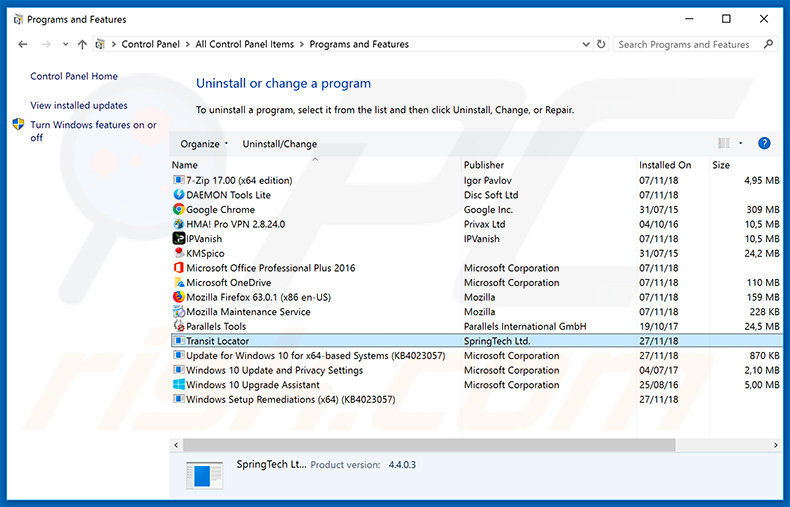Click the horizontal scrollbar thumb
The width and height of the screenshot is (790, 507).
click(x=429, y=445)
